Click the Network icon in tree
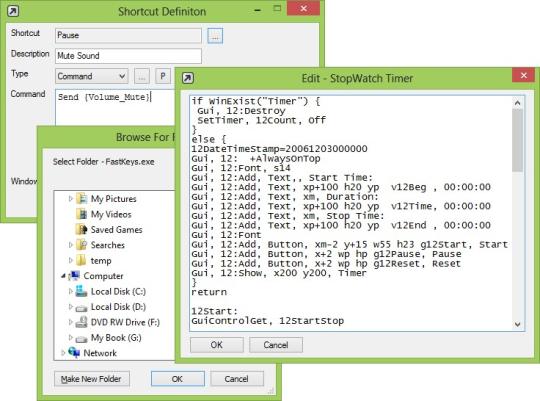Viewport: 540px width, 401px height. click(74, 352)
